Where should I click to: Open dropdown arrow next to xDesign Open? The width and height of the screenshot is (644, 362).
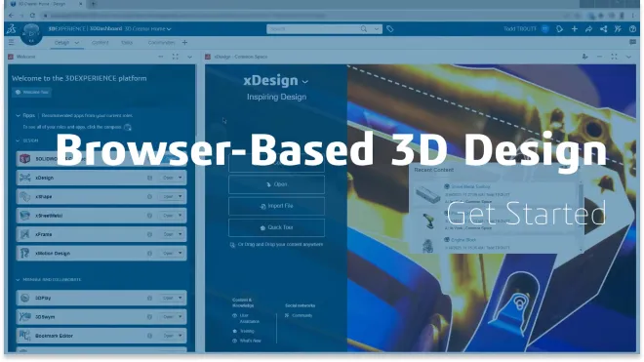pyautogui.click(x=181, y=178)
